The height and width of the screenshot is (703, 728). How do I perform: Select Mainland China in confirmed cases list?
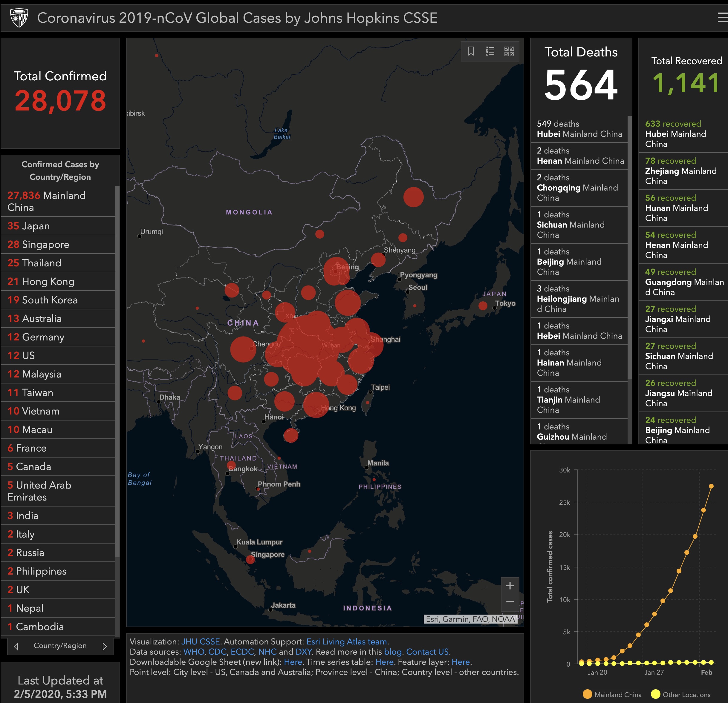click(58, 201)
